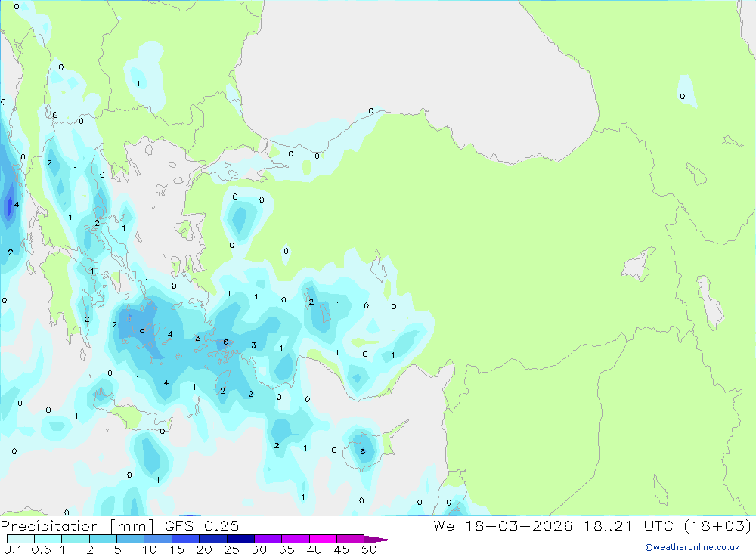Click the '35' legend scale label
Image resolution: width=756 pixels, height=554 pixels.
(287, 549)
